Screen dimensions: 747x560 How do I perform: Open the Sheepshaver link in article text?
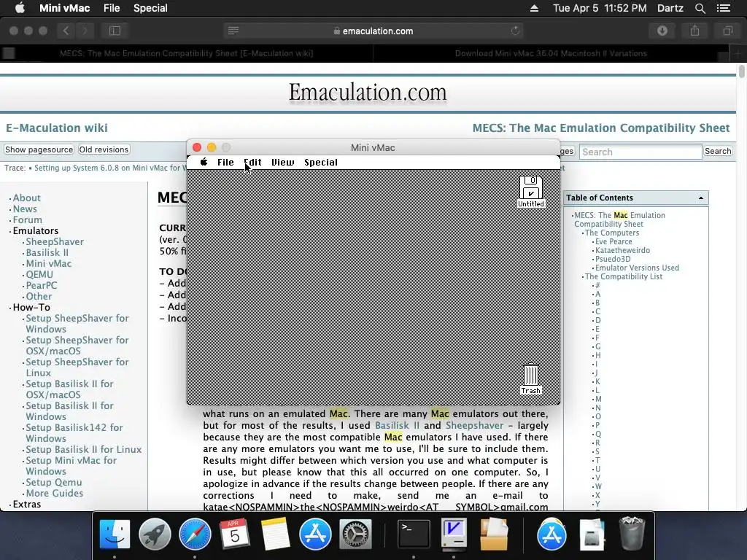474,425
